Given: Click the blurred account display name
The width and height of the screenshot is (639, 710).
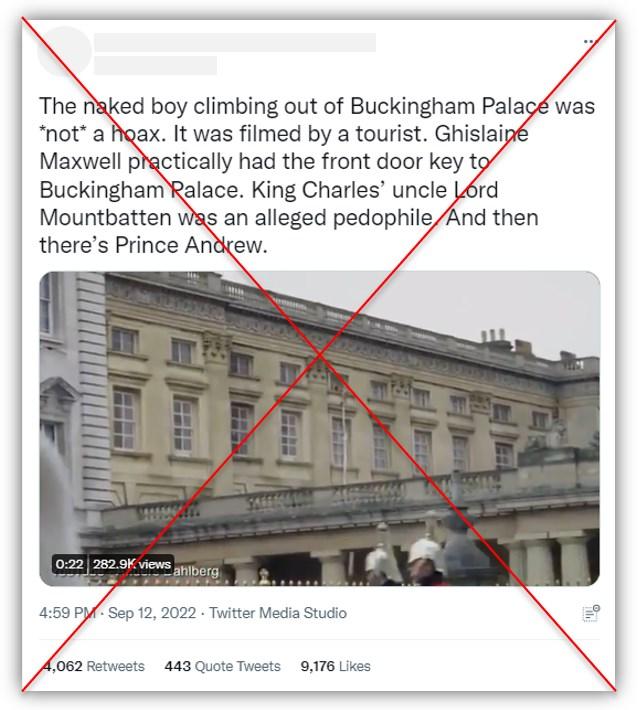Looking at the screenshot, I should point(235,42).
